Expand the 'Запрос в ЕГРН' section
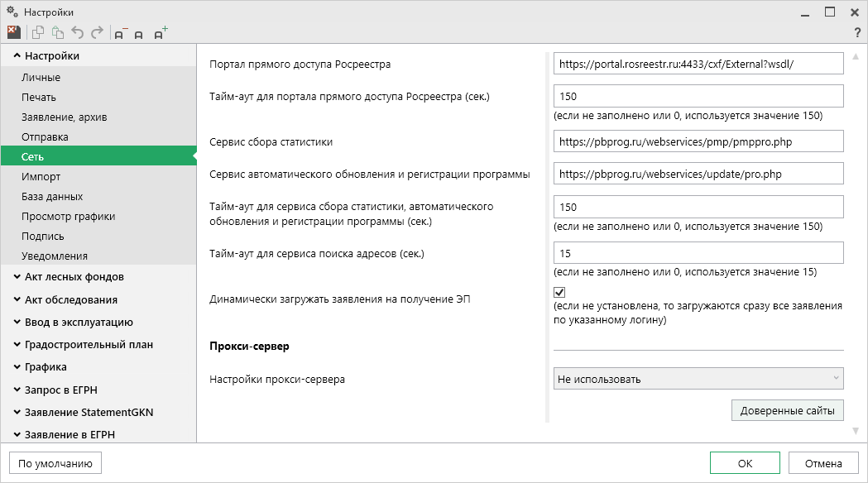 point(61,390)
